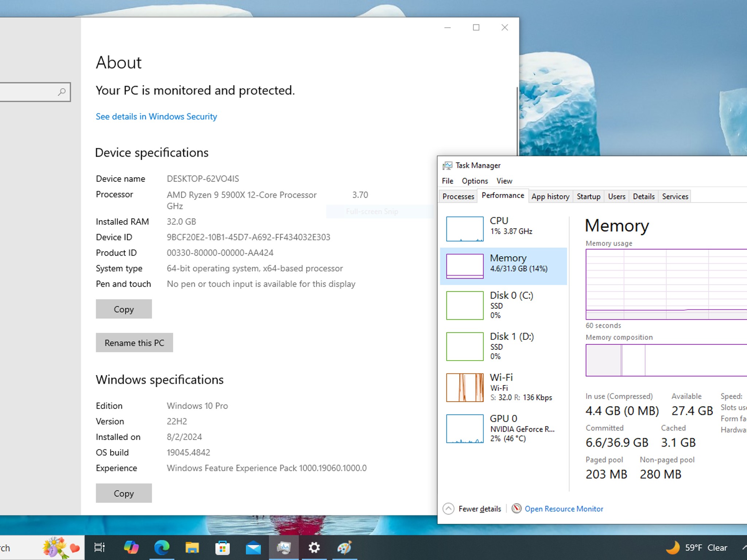Select Disk 0 (C:) in the sidebar

click(x=504, y=305)
